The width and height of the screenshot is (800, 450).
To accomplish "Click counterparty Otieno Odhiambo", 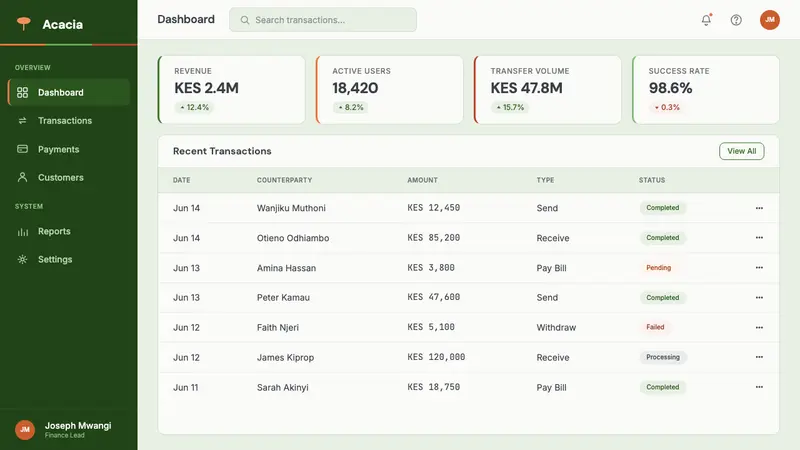I will [x=293, y=238].
